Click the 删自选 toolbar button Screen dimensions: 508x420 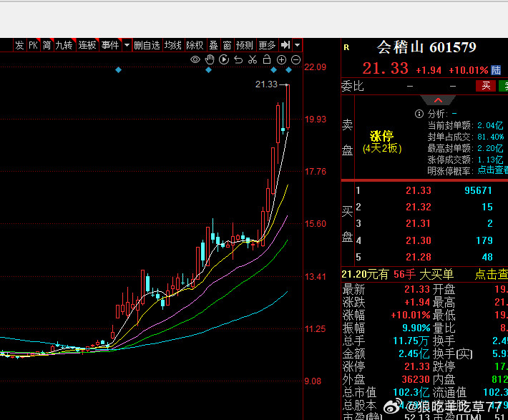point(147,45)
